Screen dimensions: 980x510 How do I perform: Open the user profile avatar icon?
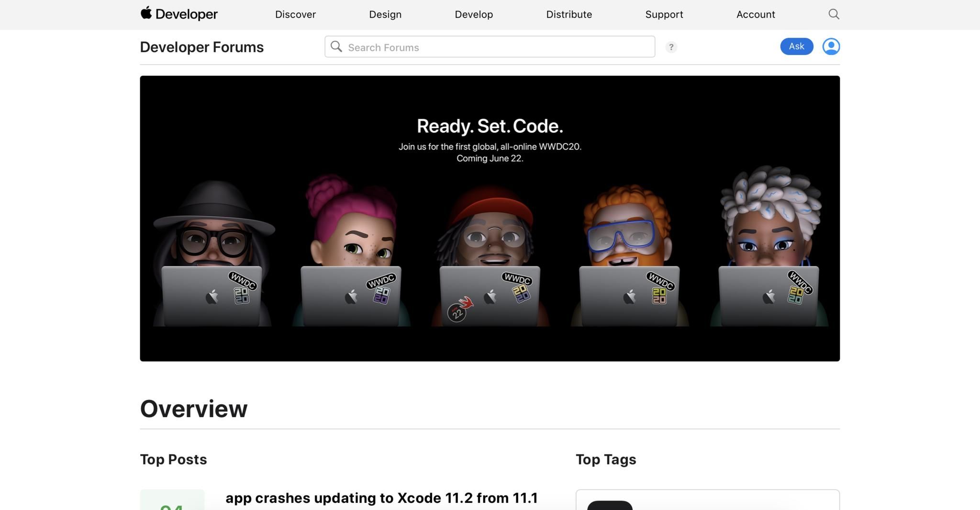tap(831, 46)
